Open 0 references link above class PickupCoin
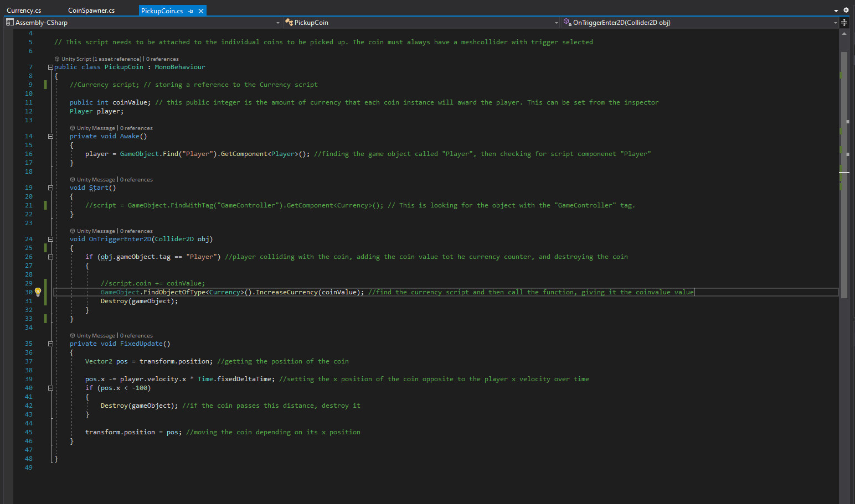Screen dimensions: 855x504 (162, 59)
